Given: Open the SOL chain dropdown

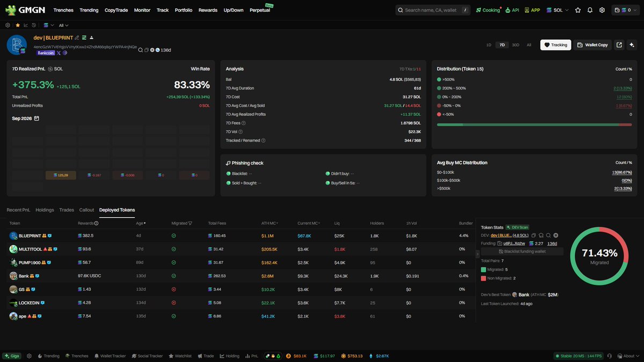Looking at the screenshot, I should pos(558,10).
